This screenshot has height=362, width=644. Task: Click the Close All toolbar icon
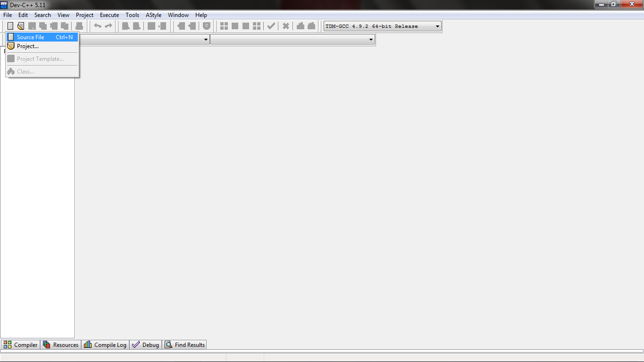pos(65,26)
